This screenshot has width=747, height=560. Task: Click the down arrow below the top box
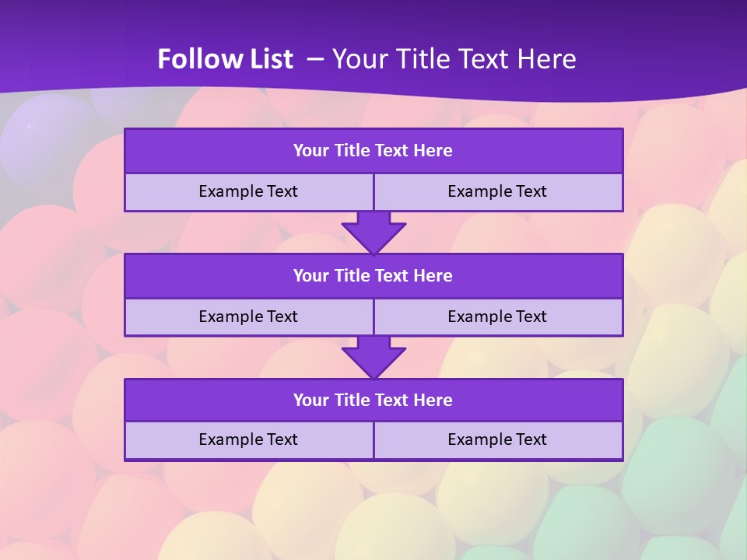tap(373, 232)
